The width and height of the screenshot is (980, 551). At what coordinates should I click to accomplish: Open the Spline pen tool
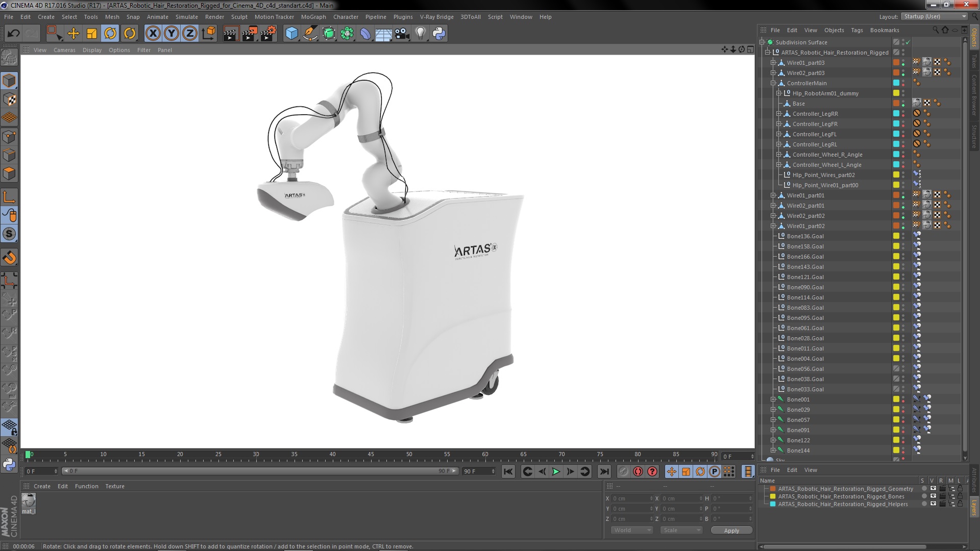(310, 34)
